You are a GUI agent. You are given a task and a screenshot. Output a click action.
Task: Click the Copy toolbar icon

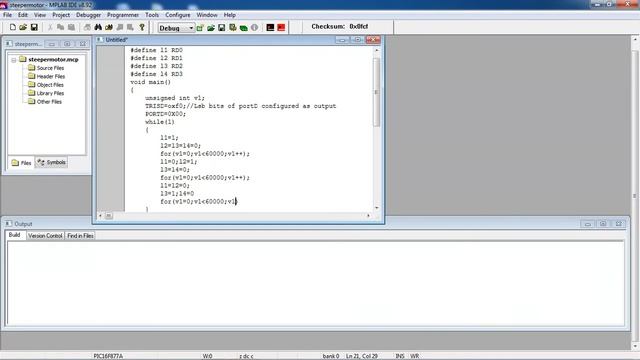[60, 27]
